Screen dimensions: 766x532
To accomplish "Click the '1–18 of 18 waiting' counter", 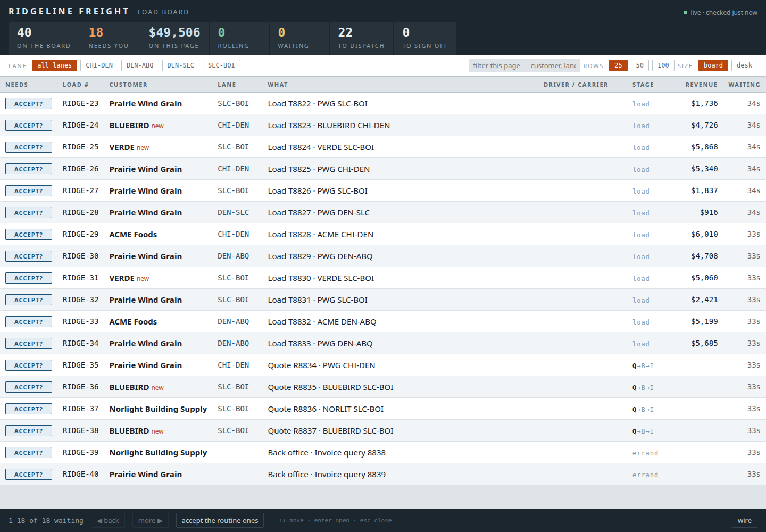I will tap(46, 521).
